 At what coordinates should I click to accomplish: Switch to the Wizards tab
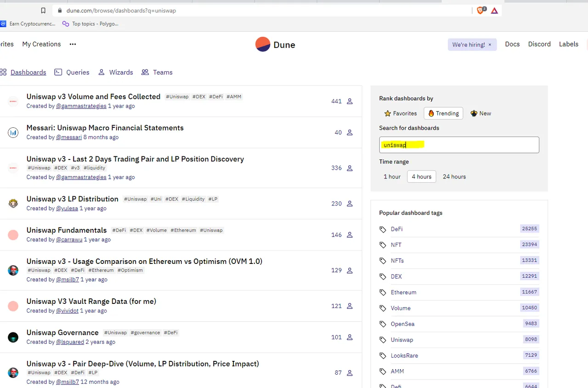[x=121, y=72]
